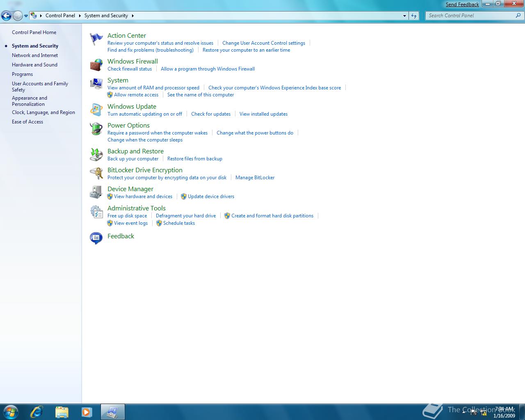Expand the arrow after Control Panel breadcrumb
This screenshot has height=420, width=525.
coord(80,16)
